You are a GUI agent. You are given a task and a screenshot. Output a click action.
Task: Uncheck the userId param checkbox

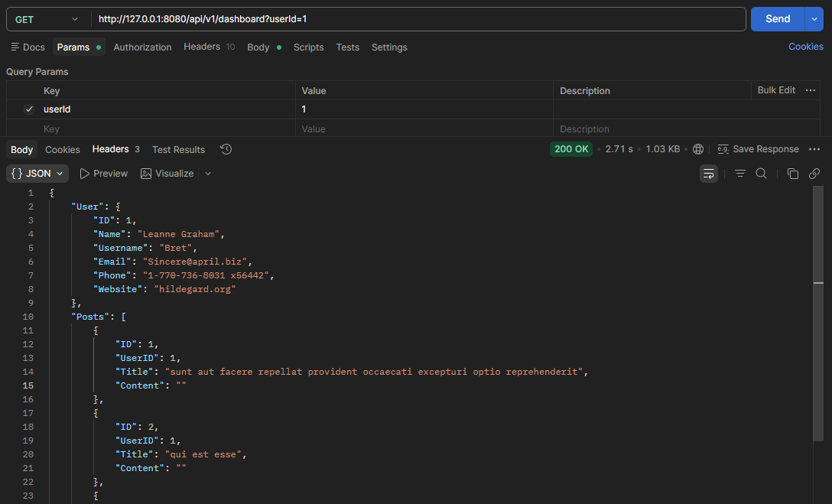[29, 109]
